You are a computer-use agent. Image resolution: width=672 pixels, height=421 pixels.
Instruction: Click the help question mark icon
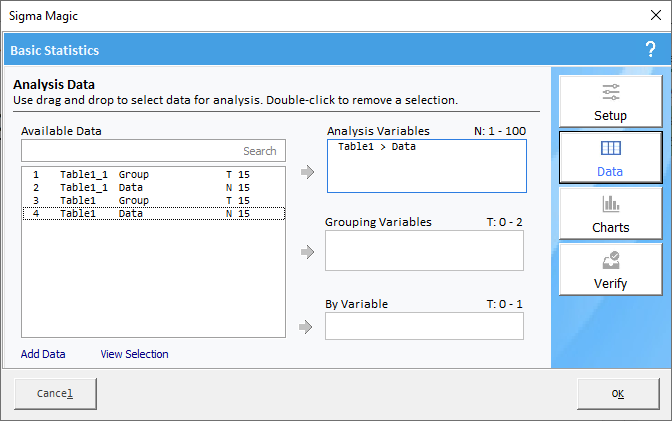click(x=650, y=50)
